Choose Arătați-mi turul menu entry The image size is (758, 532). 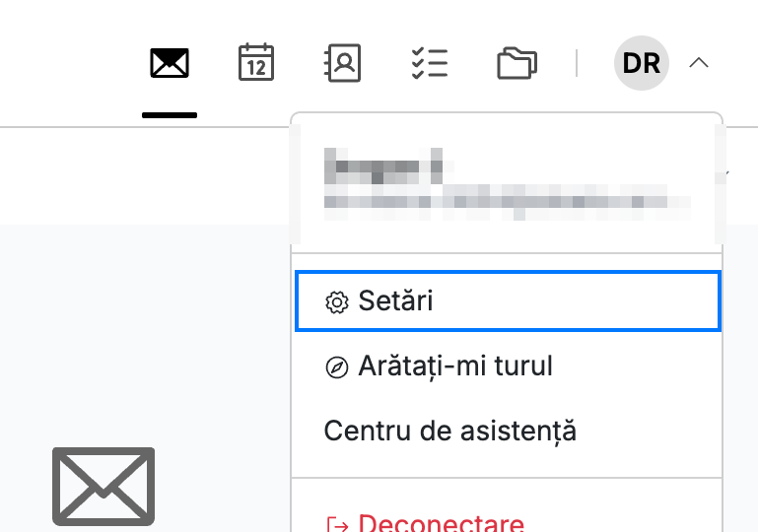[507, 366]
